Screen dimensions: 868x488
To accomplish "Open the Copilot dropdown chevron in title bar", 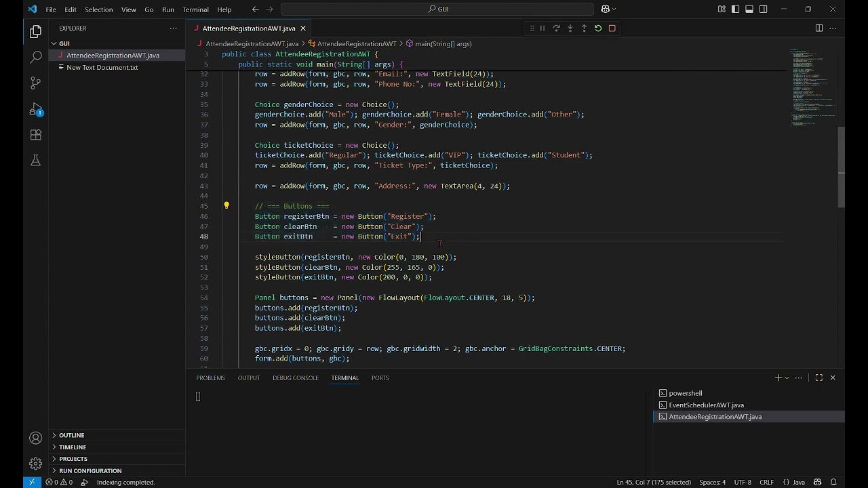I will pyautogui.click(x=614, y=9).
